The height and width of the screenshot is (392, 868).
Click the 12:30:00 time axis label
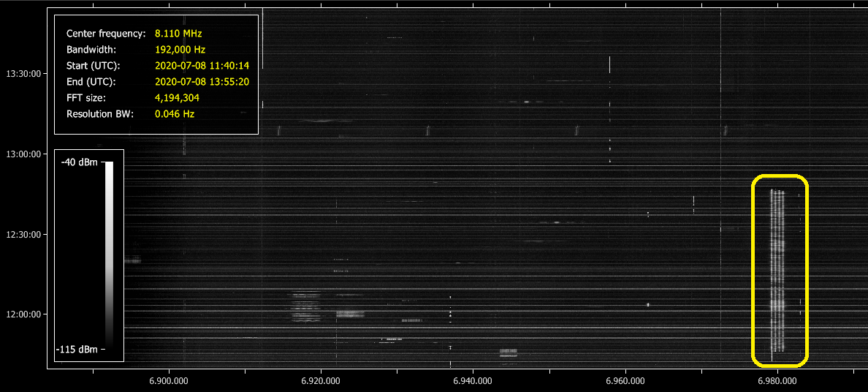tap(23, 234)
